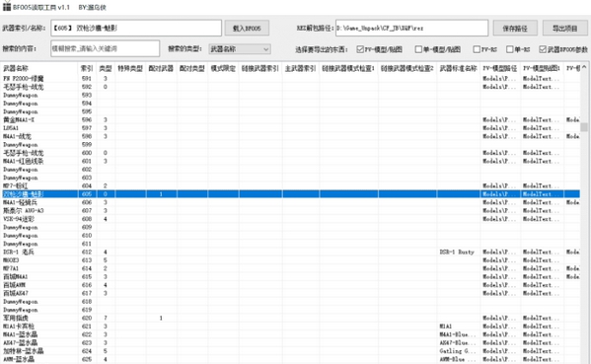Click the REZ unpack path input field
The width and height of the screenshot is (591, 364).
411,28
